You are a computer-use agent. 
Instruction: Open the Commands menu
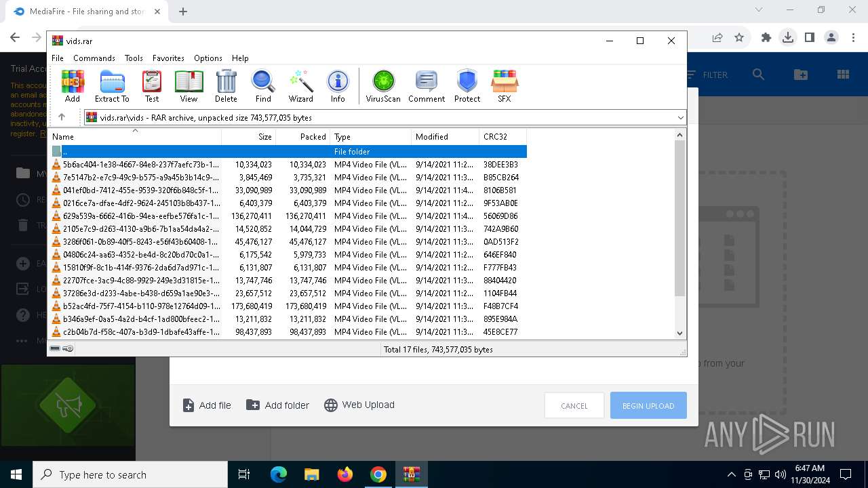pos(94,58)
